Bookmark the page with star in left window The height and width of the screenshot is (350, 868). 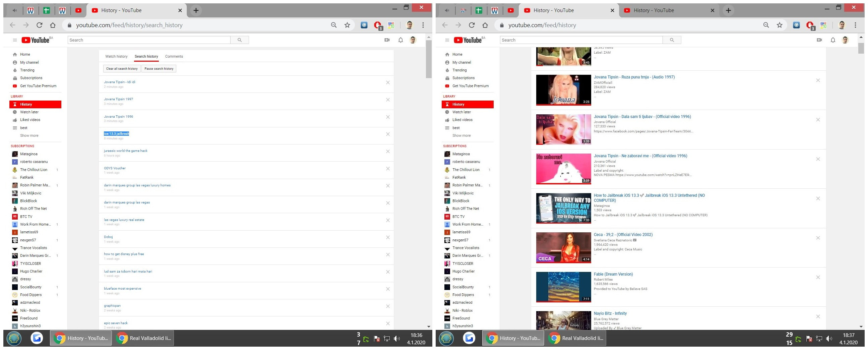(x=347, y=25)
